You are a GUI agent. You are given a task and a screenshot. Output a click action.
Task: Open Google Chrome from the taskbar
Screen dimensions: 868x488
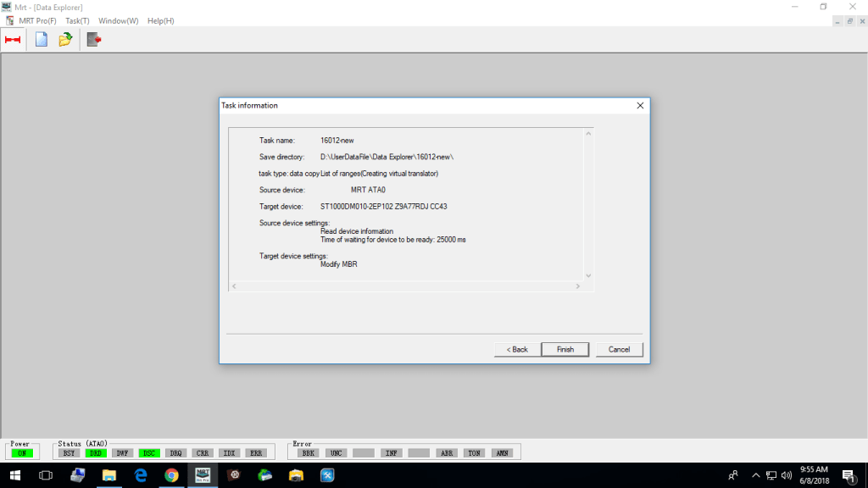pos(171,475)
